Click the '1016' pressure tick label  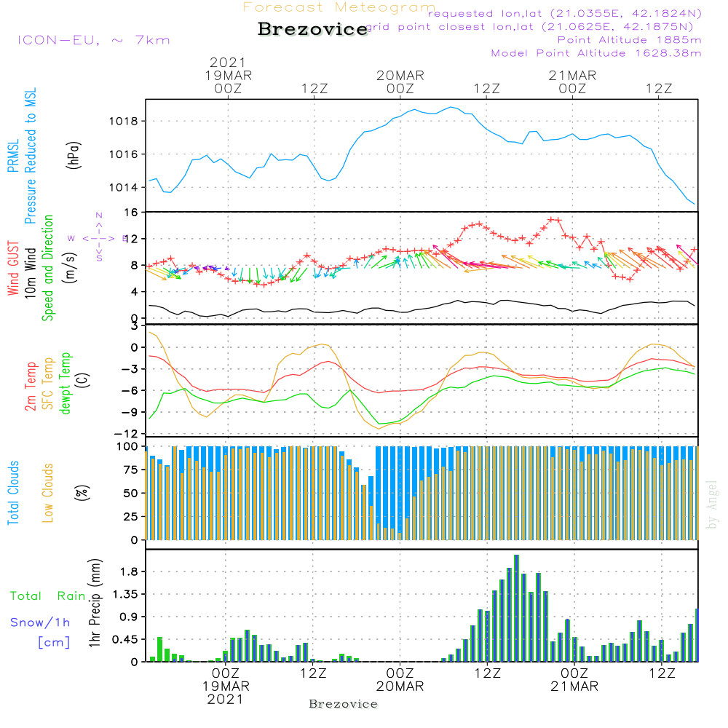tap(124, 154)
